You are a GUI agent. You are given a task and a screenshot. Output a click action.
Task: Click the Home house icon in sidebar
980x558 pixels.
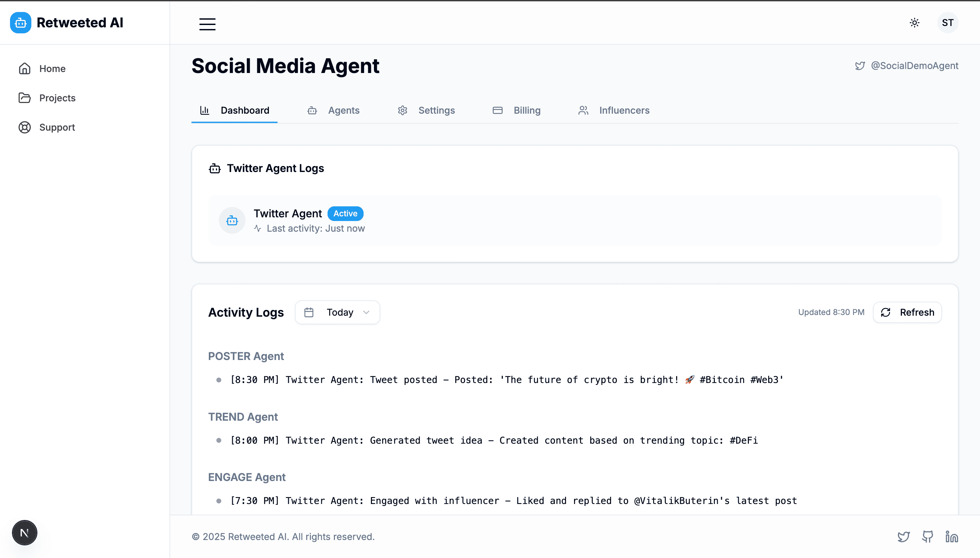[x=25, y=69]
